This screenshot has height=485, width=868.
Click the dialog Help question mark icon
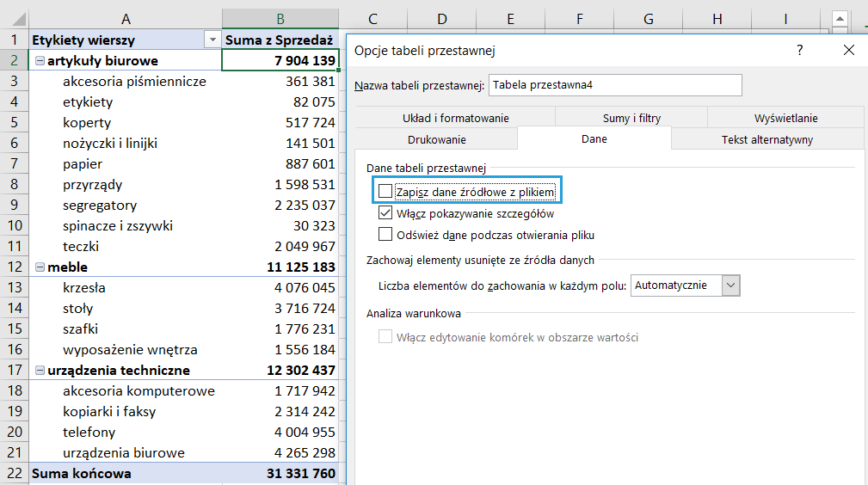click(x=799, y=51)
